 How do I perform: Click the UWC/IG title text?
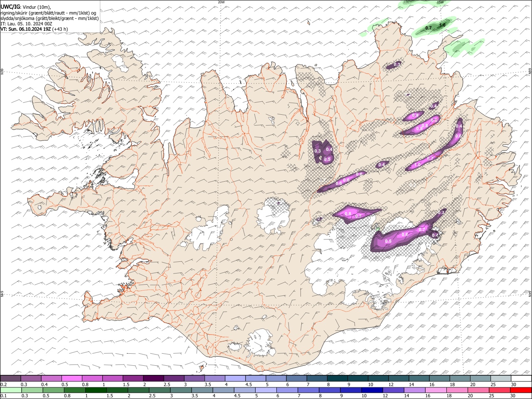[10, 7]
